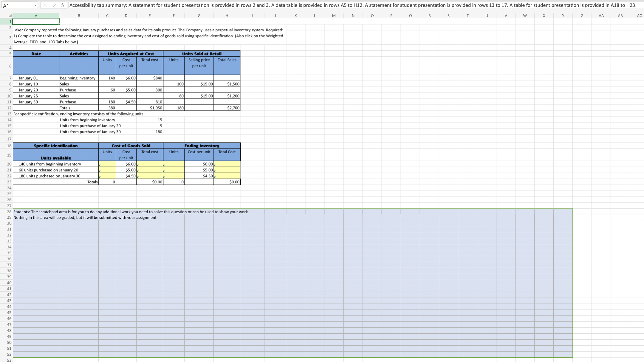This screenshot has height=362, width=644.
Task: Click the Totals $0.00 cell under COGS total cost
Action: [150, 182]
